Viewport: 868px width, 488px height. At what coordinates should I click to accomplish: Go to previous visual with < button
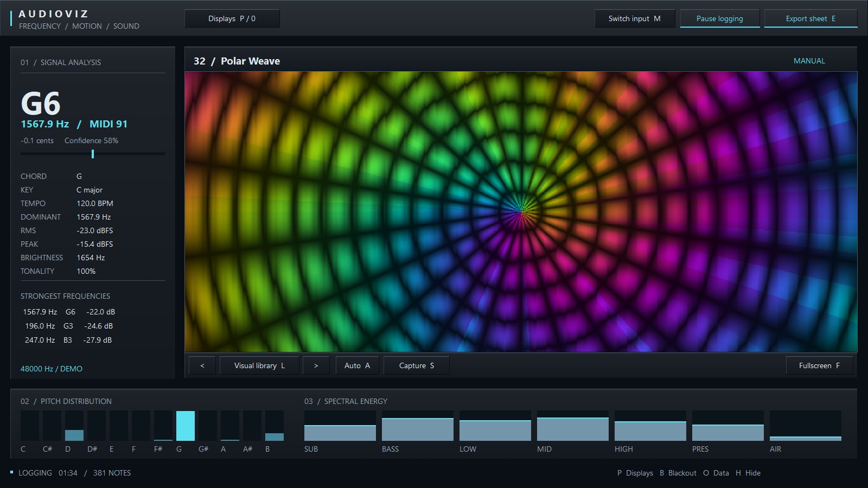[202, 365]
